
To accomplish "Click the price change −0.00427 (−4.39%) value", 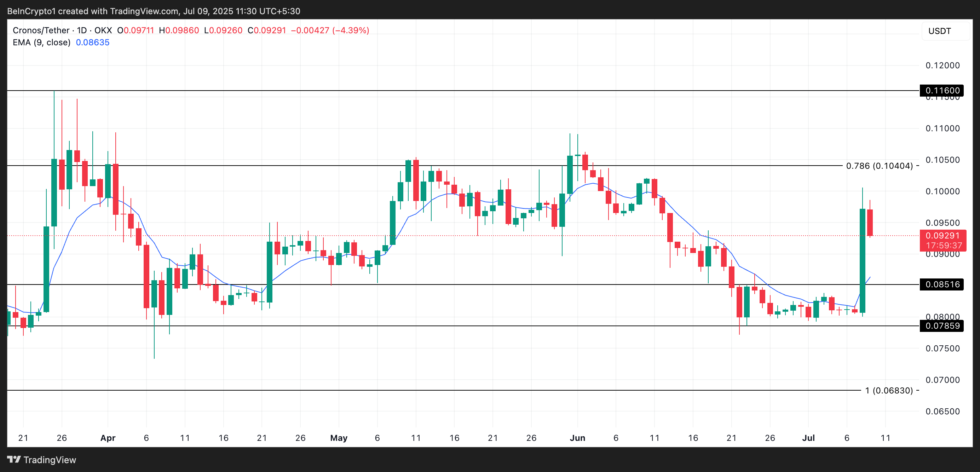I will pos(330,30).
